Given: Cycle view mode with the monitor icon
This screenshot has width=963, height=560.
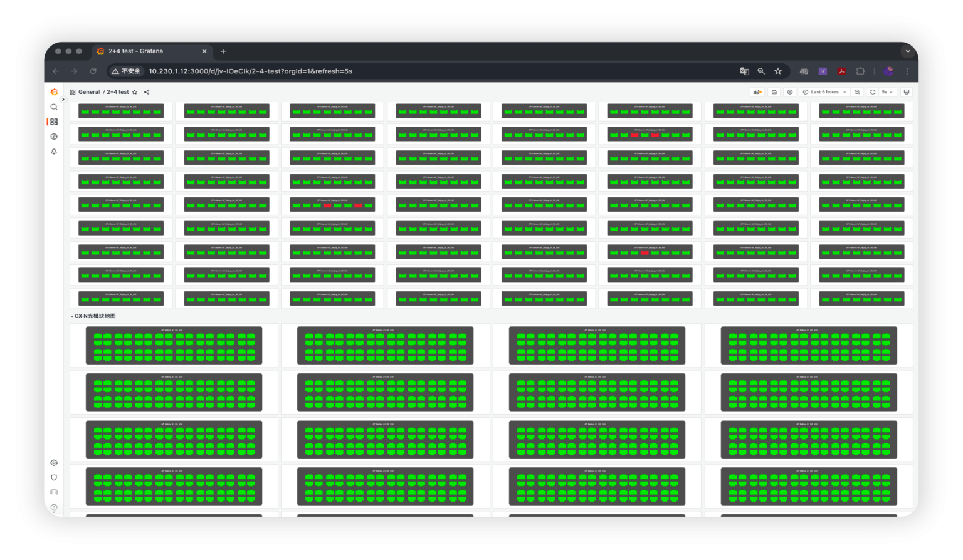Looking at the screenshot, I should coord(906,92).
